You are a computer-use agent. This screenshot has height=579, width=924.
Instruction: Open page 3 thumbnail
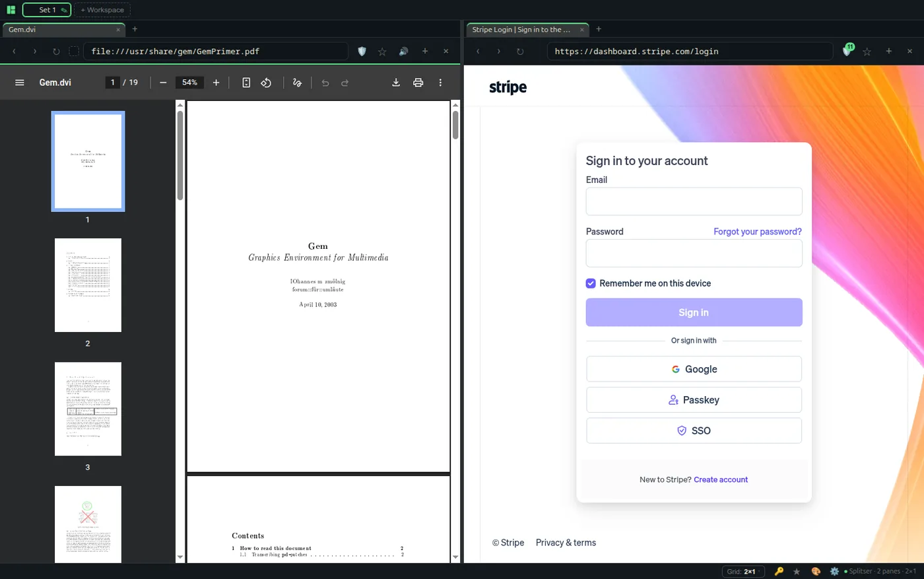coord(88,409)
